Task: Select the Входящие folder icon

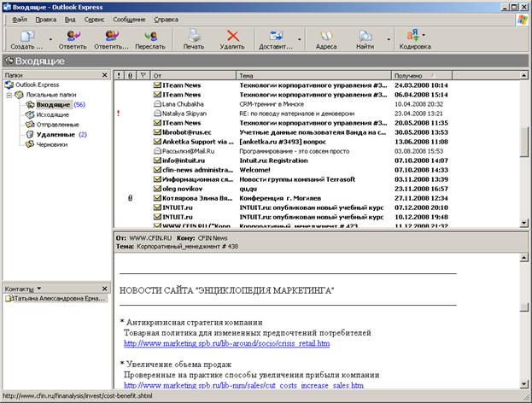Action: tap(31, 105)
